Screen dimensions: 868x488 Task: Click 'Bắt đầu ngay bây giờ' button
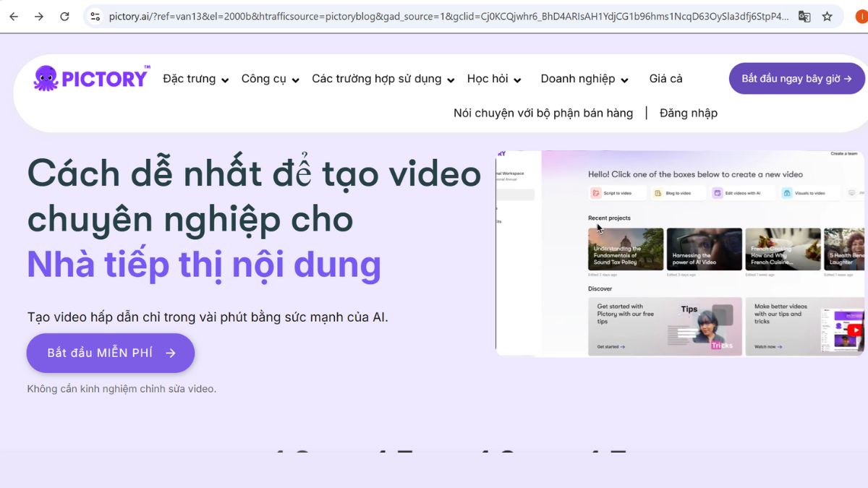tap(796, 78)
